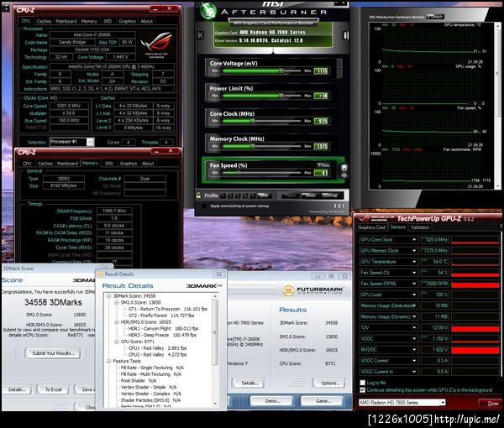This screenshot has height=428, width=504.
Task: Open Mainboard tab in top CPU-Z window
Action: point(66,21)
